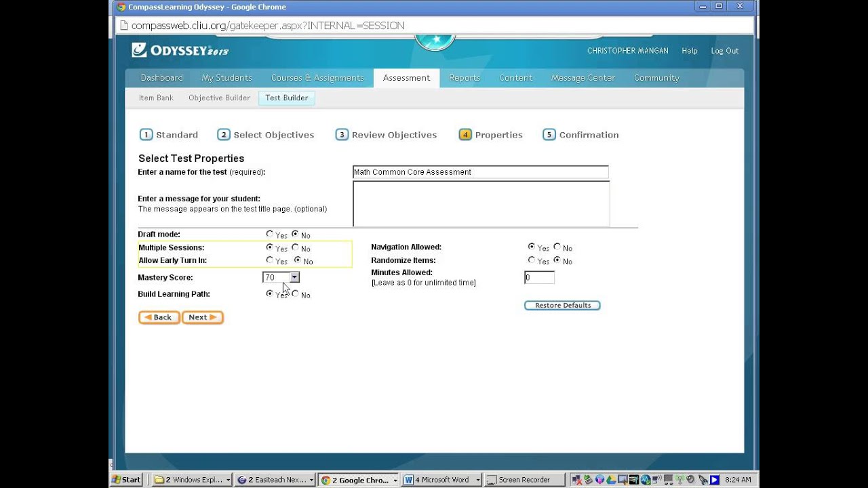Open the Help link
868x488 pixels.
[x=690, y=51]
